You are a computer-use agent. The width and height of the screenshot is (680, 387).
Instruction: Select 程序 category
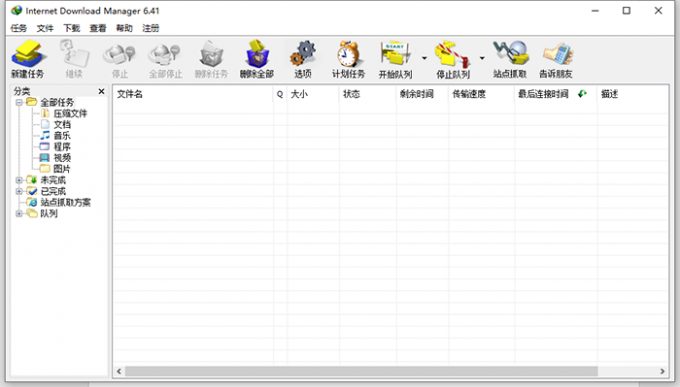(x=62, y=147)
